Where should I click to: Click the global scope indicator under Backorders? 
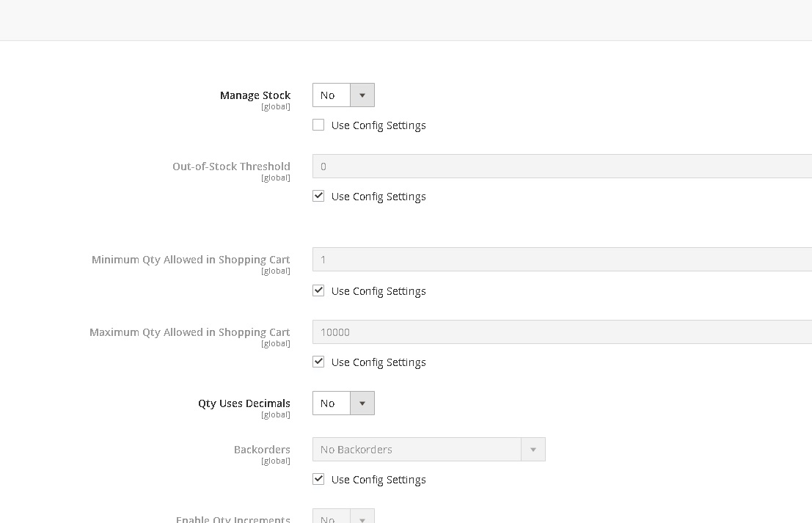276,461
